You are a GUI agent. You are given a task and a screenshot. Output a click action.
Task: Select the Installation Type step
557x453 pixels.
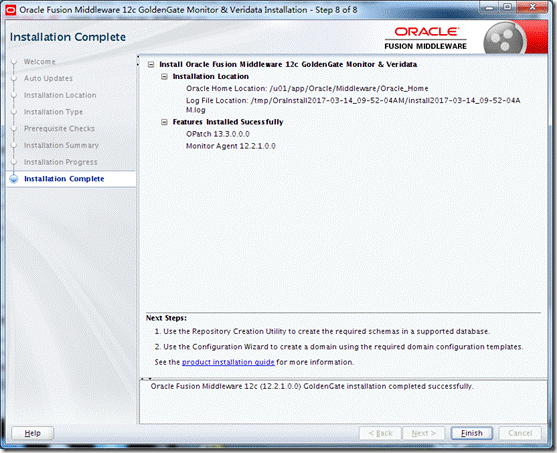tap(53, 112)
